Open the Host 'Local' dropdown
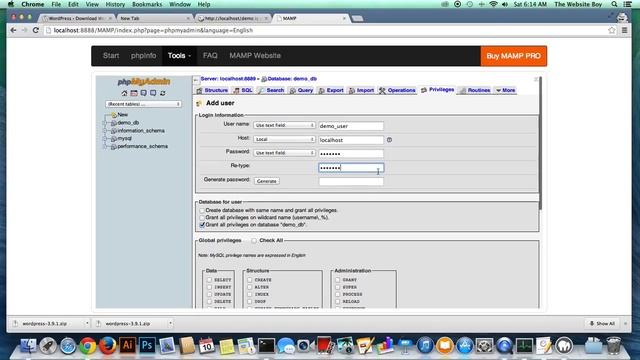Screen dimensions: 640x360 pos(284,139)
